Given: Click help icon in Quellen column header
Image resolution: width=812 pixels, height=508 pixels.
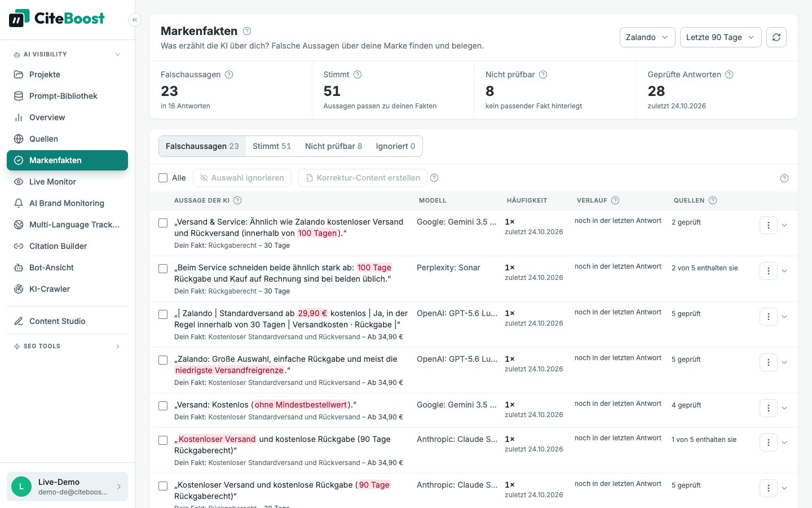Looking at the screenshot, I should click(x=713, y=200).
